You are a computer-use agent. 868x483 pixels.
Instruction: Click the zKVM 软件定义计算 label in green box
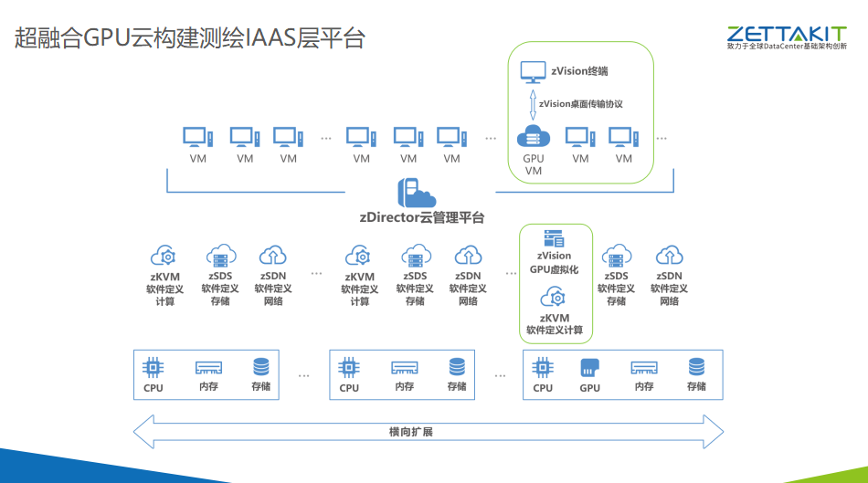pos(554,324)
